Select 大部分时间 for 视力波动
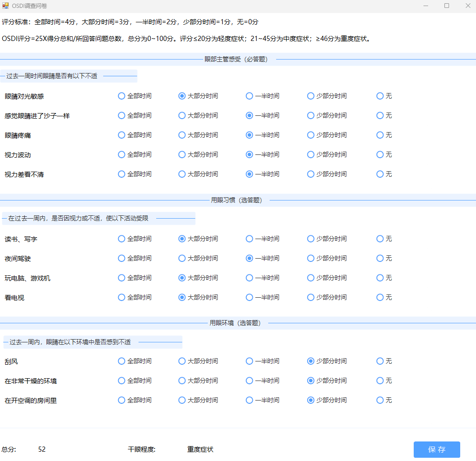The width and height of the screenshot is (476, 461). click(x=181, y=154)
